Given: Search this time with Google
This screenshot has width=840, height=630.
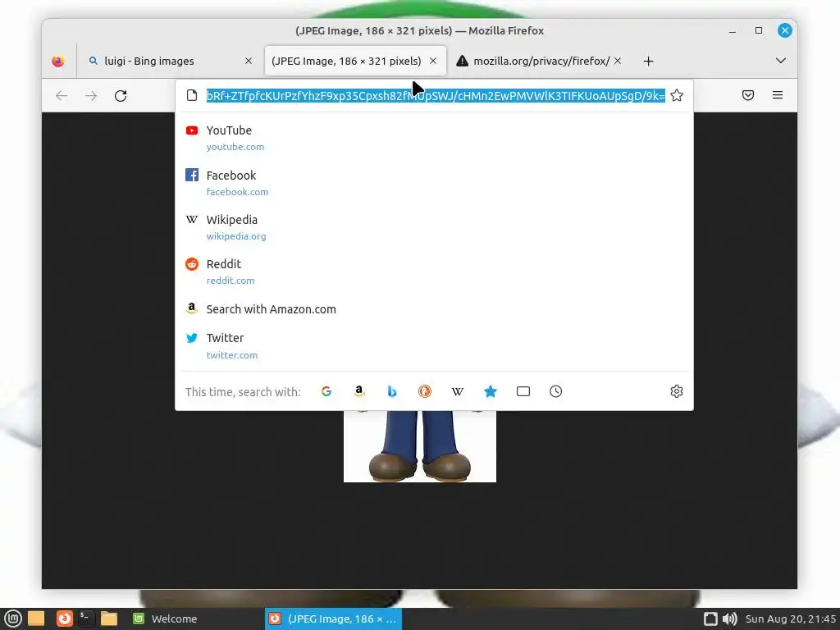Looking at the screenshot, I should (x=326, y=391).
